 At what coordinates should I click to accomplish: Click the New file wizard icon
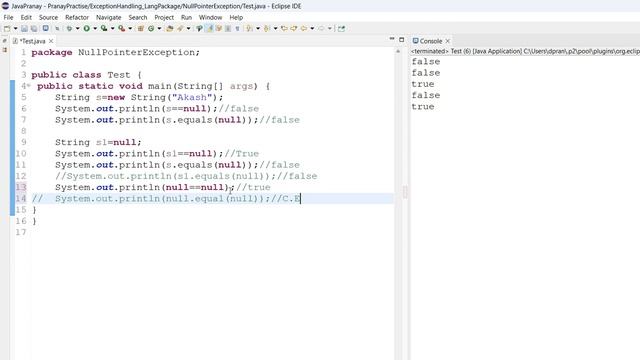pos(7,29)
